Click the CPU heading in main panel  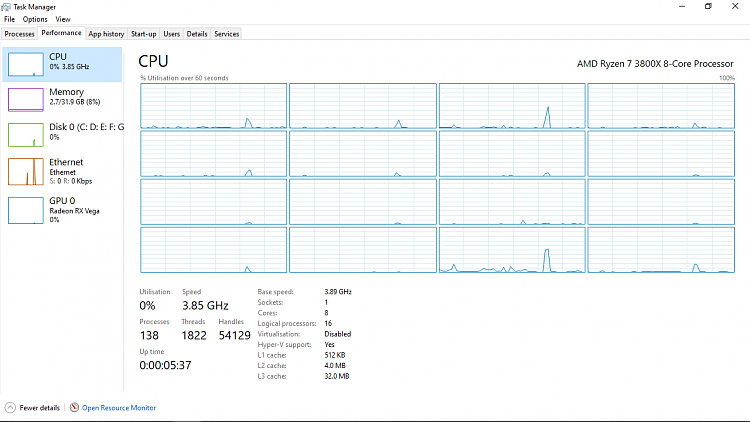click(153, 61)
